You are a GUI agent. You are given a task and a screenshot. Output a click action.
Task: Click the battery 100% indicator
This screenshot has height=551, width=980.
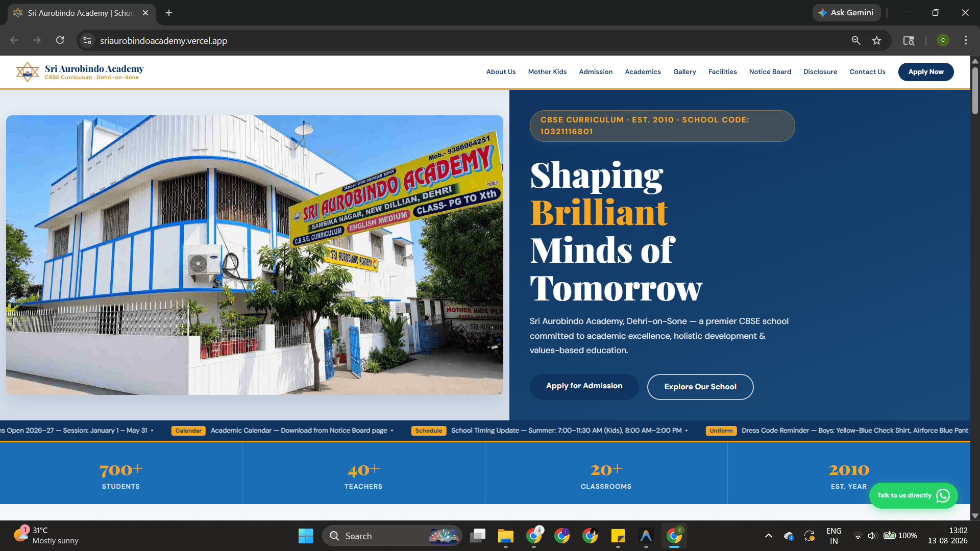(900, 536)
